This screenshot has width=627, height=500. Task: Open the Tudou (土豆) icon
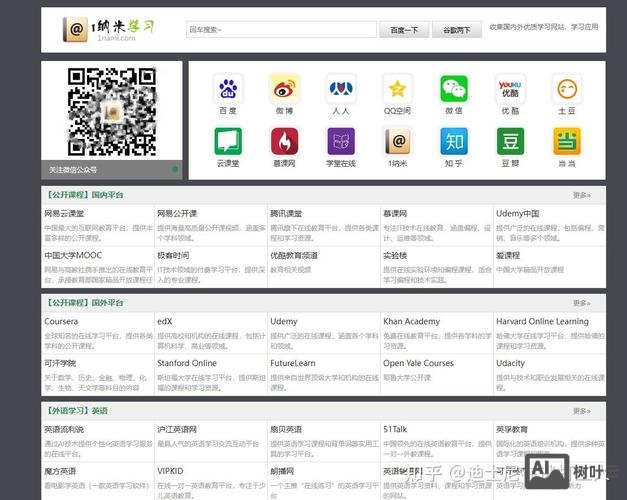(x=567, y=88)
